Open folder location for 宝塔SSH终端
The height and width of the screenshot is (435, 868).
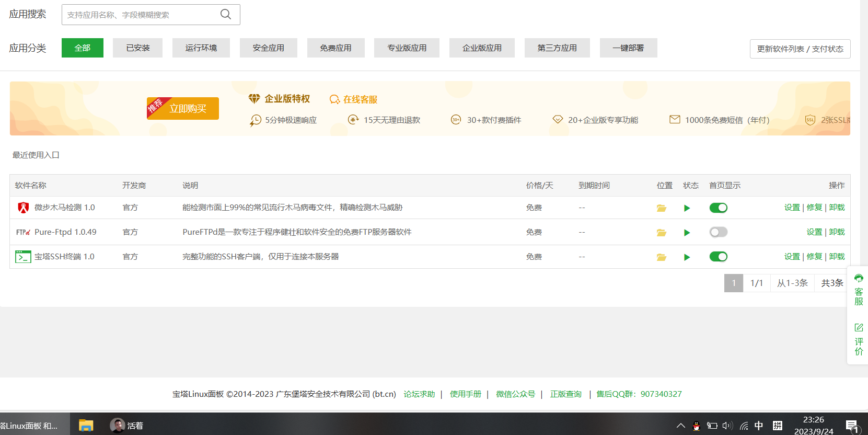tap(662, 257)
